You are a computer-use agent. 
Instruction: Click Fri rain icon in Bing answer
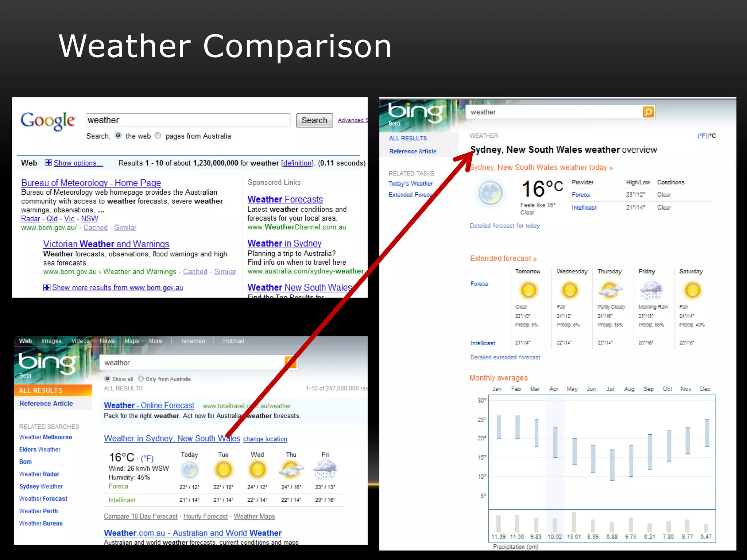click(x=325, y=470)
